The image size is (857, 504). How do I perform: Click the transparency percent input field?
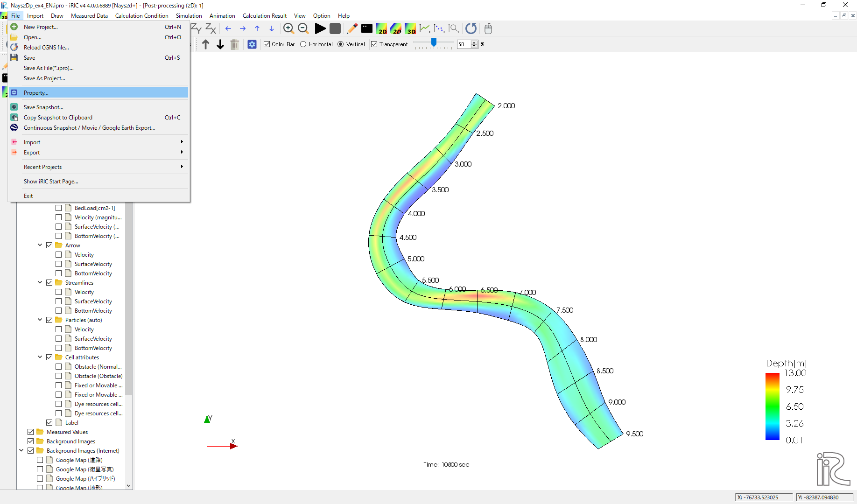(464, 44)
